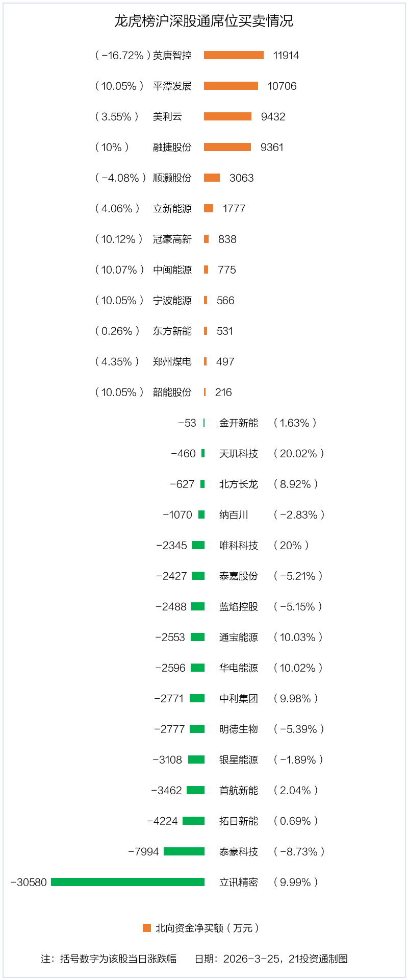Select the footnote text 括号数字为该股当日涨跌幅
Viewport: 408px width, 980px height.
tap(118, 959)
